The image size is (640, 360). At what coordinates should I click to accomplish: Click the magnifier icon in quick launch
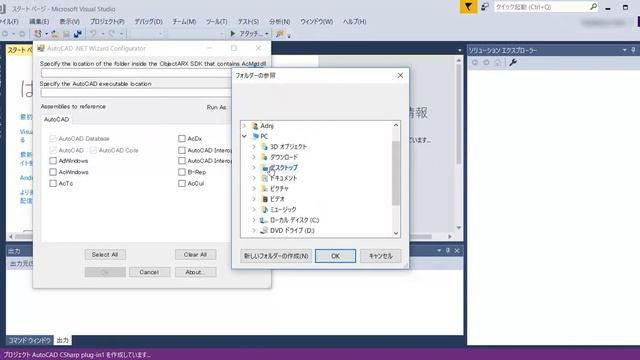[593, 7]
